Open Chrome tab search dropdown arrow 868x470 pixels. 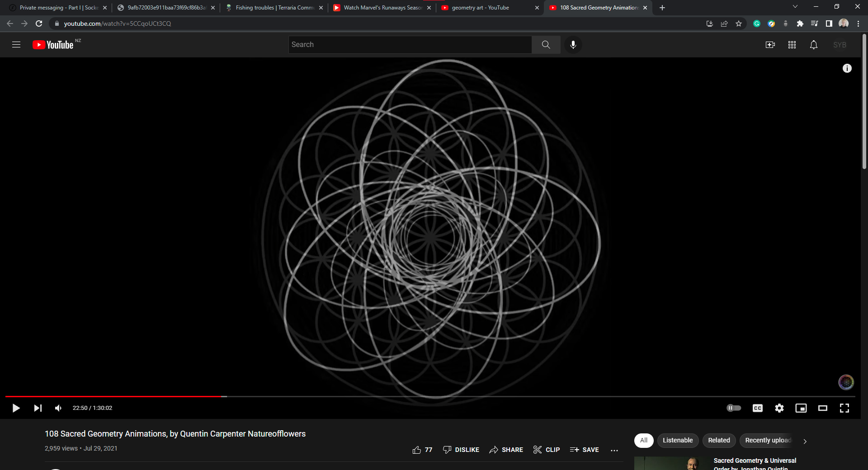(795, 7)
